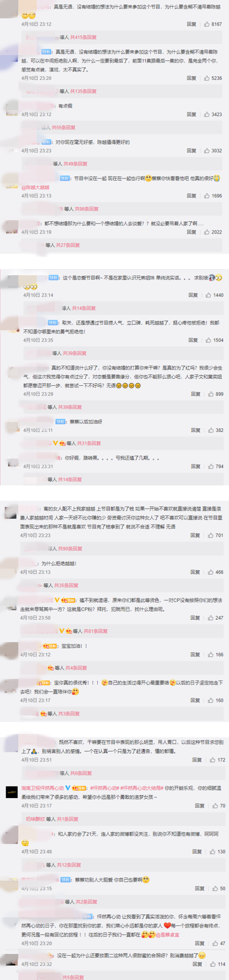Image resolution: width=229 pixels, height=980 pixels.
Task: Click the 湖南卫视怦然再心动 avatar thumbnail
Action: [x=12, y=792]
